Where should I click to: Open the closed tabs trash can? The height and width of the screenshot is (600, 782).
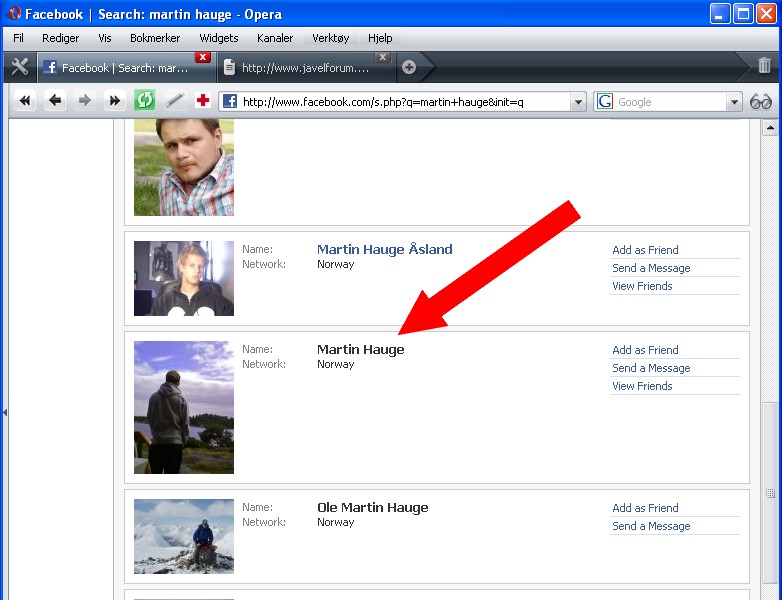pyautogui.click(x=764, y=66)
